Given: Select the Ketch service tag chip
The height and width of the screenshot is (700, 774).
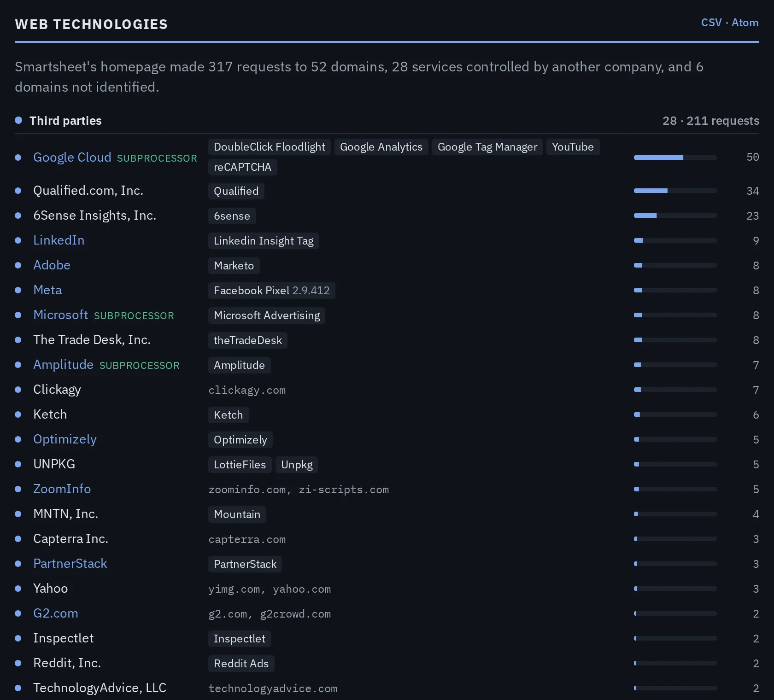Looking at the screenshot, I should tap(229, 415).
